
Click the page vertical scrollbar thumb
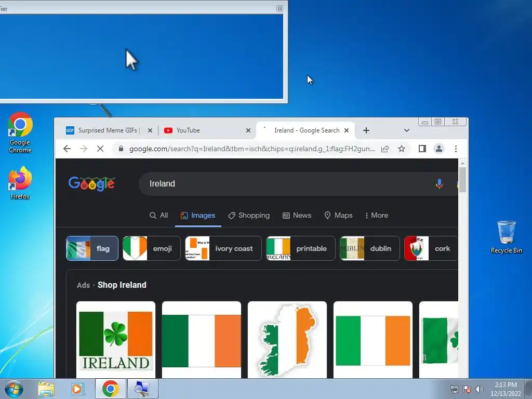(462, 180)
